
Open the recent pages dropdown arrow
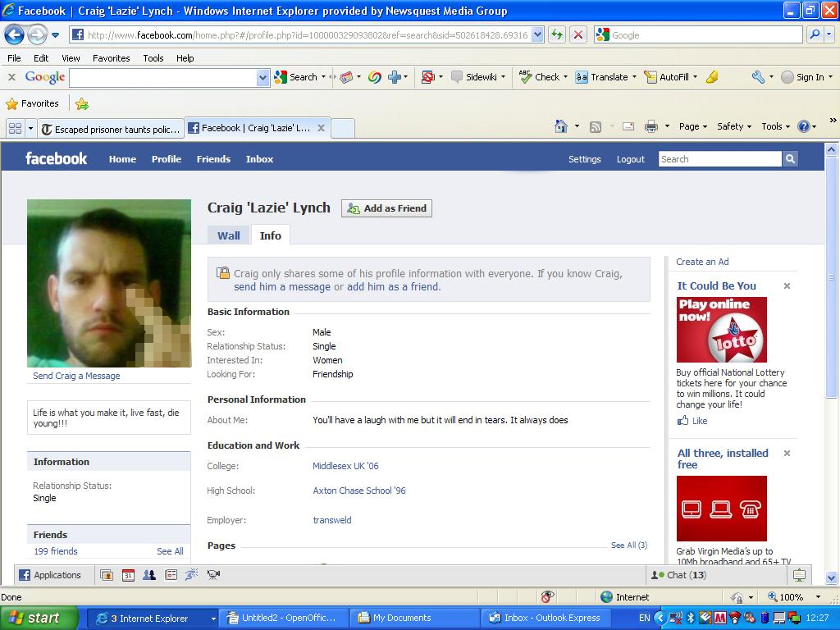click(x=55, y=35)
